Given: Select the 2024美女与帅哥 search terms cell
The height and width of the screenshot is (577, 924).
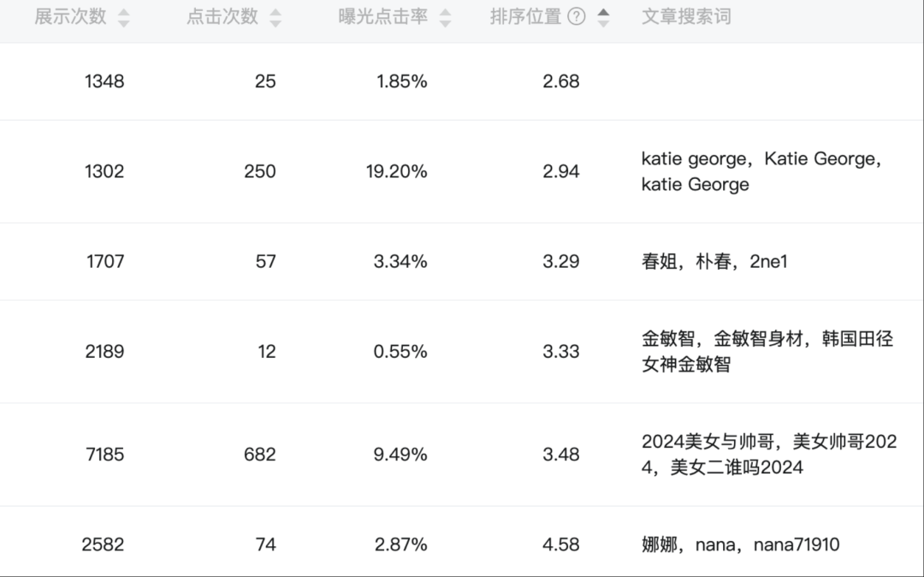Looking at the screenshot, I should (x=768, y=454).
